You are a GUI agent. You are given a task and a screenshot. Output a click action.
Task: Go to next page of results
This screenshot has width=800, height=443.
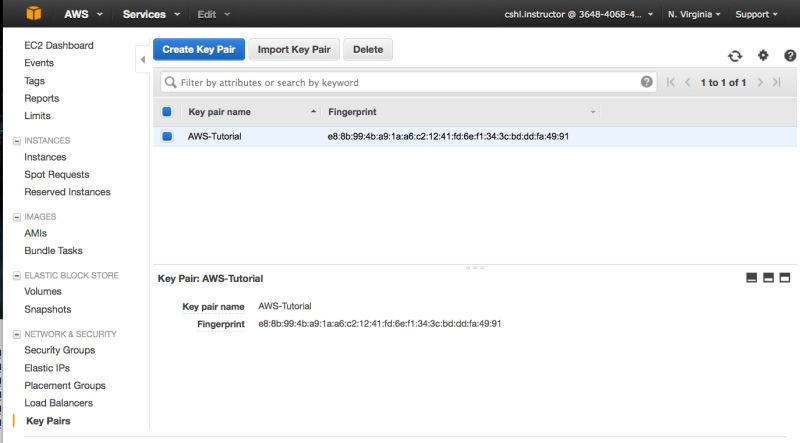tap(760, 82)
